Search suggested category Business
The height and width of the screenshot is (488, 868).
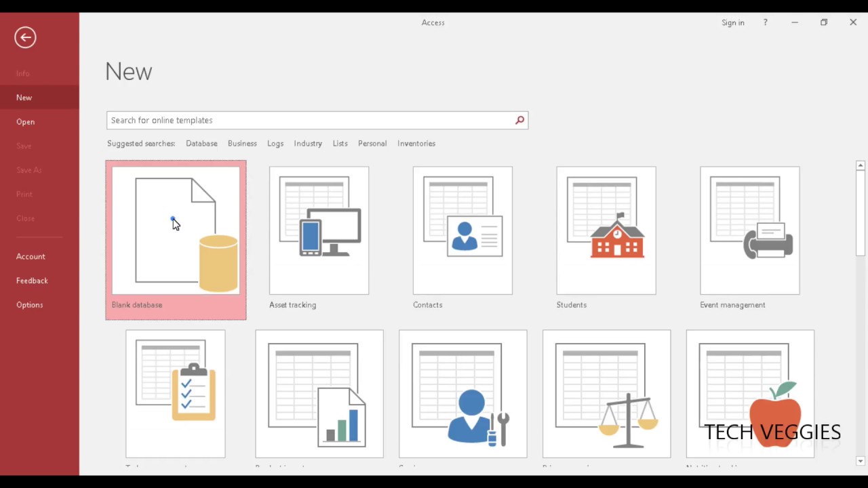[242, 144]
